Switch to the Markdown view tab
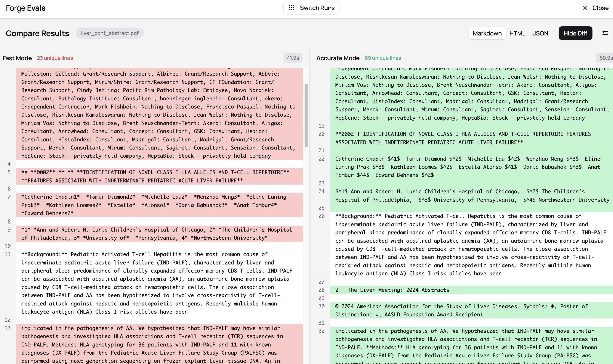Viewport: 613px width, 364px height. click(487, 33)
